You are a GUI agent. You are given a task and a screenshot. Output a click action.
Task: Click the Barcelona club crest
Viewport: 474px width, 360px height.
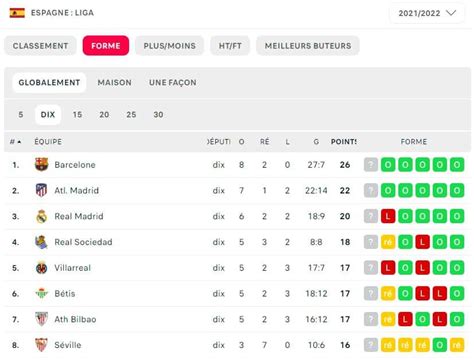41,164
